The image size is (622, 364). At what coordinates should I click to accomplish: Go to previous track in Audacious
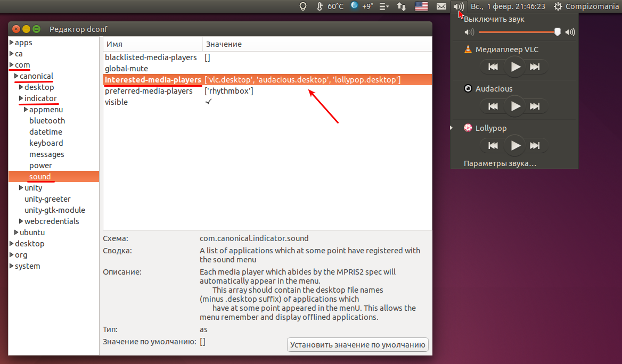pyautogui.click(x=493, y=106)
